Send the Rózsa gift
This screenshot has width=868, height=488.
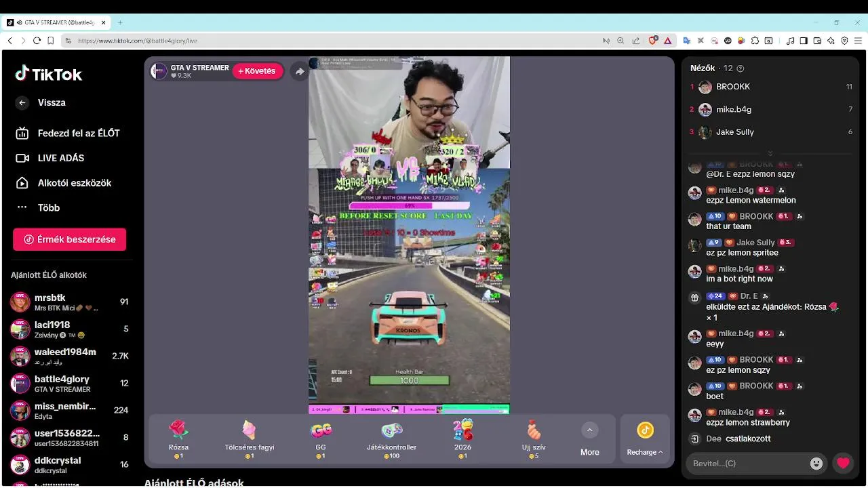[x=178, y=439]
